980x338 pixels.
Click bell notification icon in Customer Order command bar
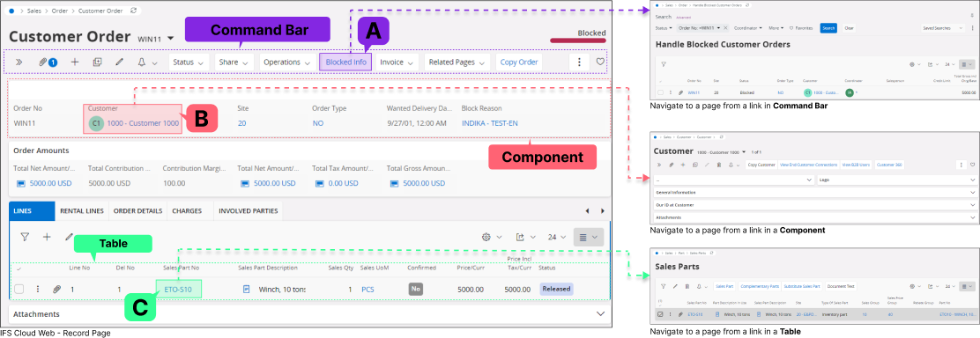point(142,62)
